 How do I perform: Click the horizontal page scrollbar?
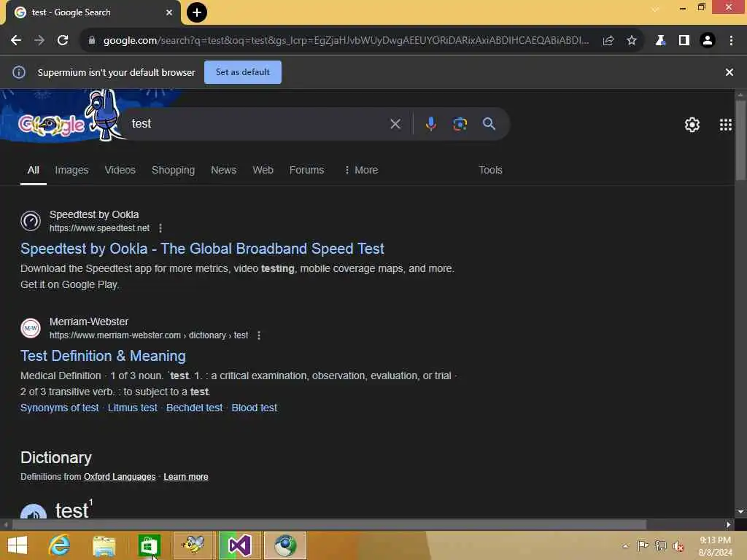point(329,524)
